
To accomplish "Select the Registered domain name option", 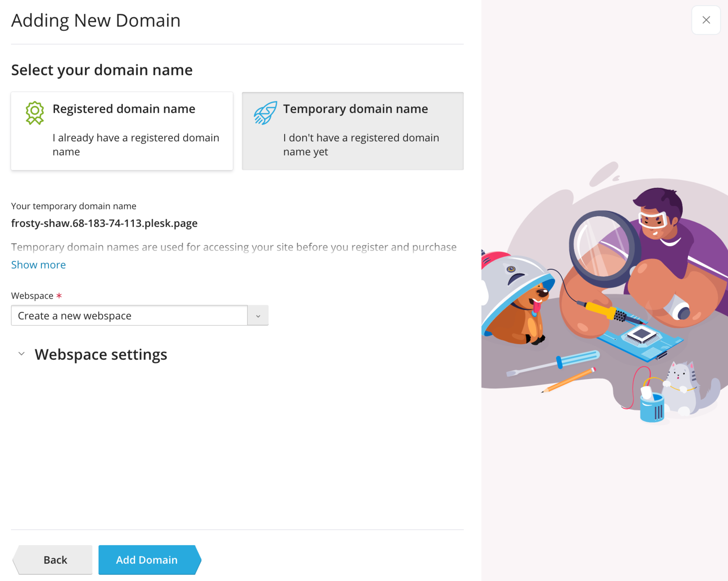I will click(122, 131).
